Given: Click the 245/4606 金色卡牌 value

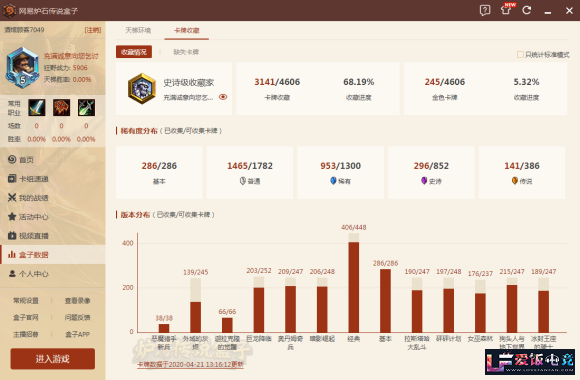Looking at the screenshot, I should [x=445, y=82].
